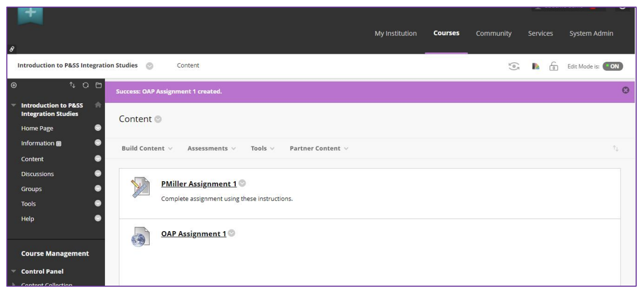Screen dimensions: 644x295
Task: Click the reorder arrows icon in sidebar header
Action: (x=73, y=86)
